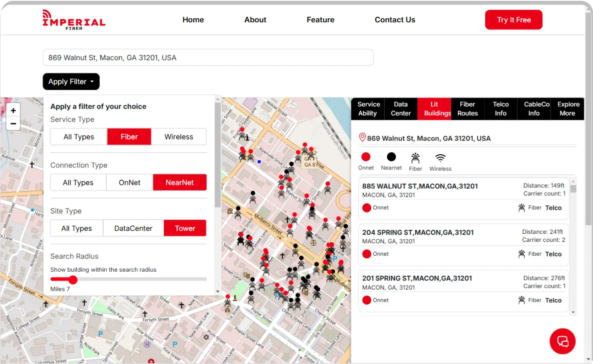Image resolution: width=593 pixels, height=364 pixels.
Task: Click the Wireless legend icon
Action: (440, 158)
